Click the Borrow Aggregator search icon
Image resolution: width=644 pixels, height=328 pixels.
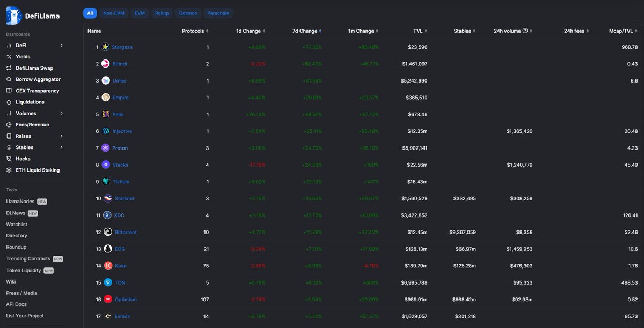pos(9,79)
